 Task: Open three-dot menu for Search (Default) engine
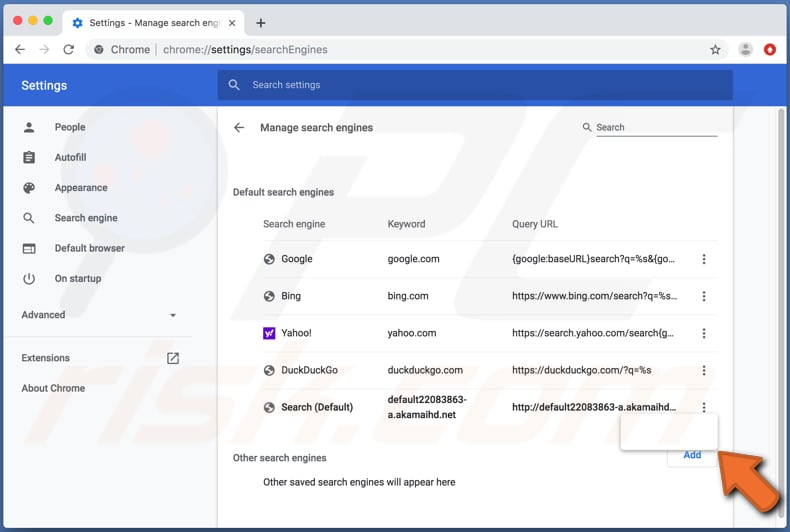704,407
